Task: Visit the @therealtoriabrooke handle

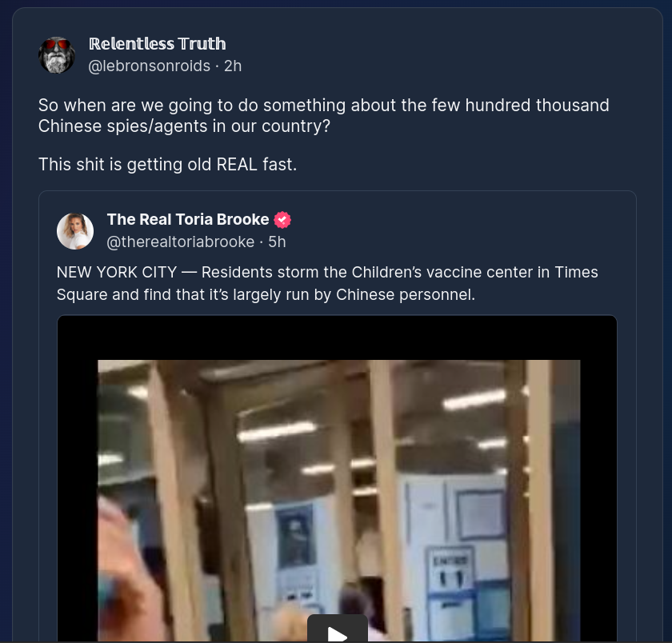Action: point(181,242)
